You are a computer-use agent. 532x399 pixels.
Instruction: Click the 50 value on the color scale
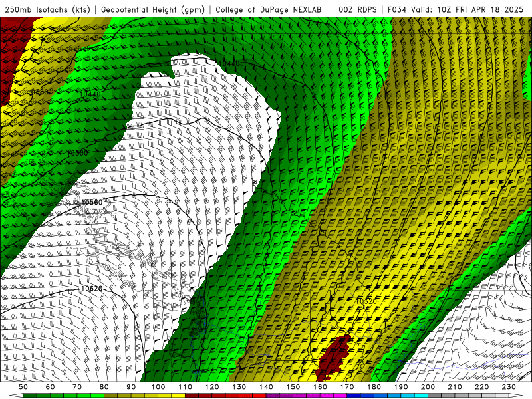pyautogui.click(x=23, y=387)
